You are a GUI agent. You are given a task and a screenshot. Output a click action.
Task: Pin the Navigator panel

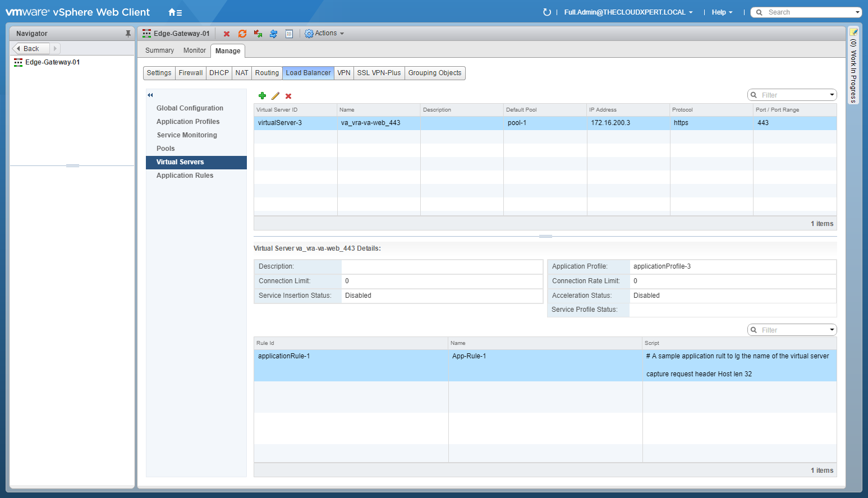128,34
